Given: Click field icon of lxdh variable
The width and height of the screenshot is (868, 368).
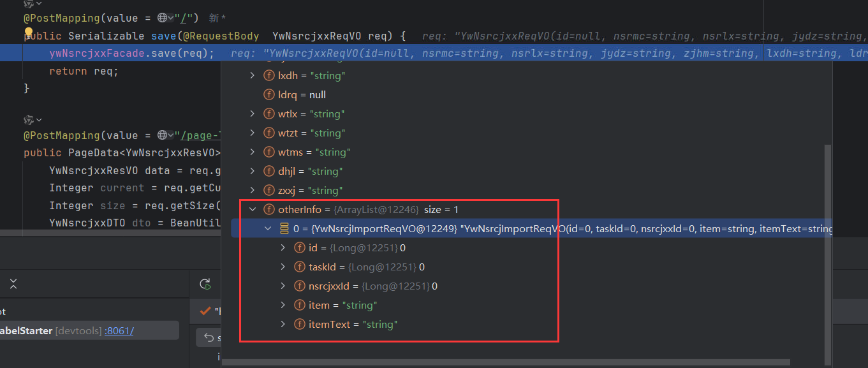Looking at the screenshot, I should coord(269,75).
